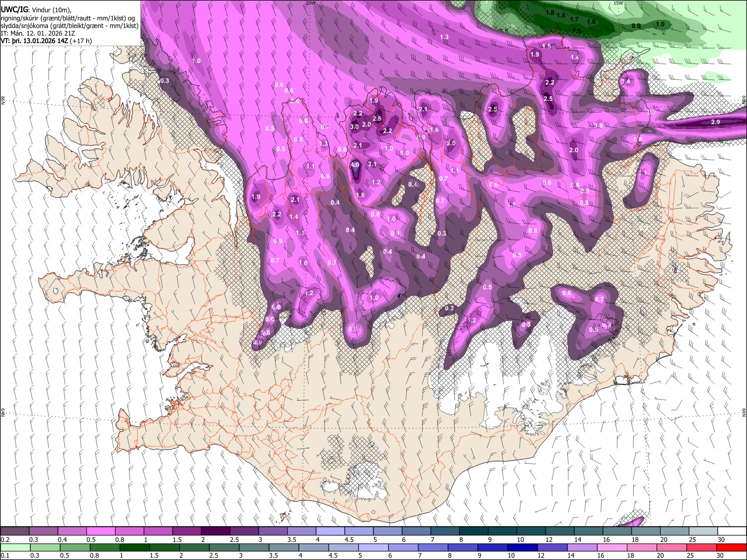Click the title line 'UWC/IG: Vindur (10m),'
The image size is (747, 560).
[36, 9]
